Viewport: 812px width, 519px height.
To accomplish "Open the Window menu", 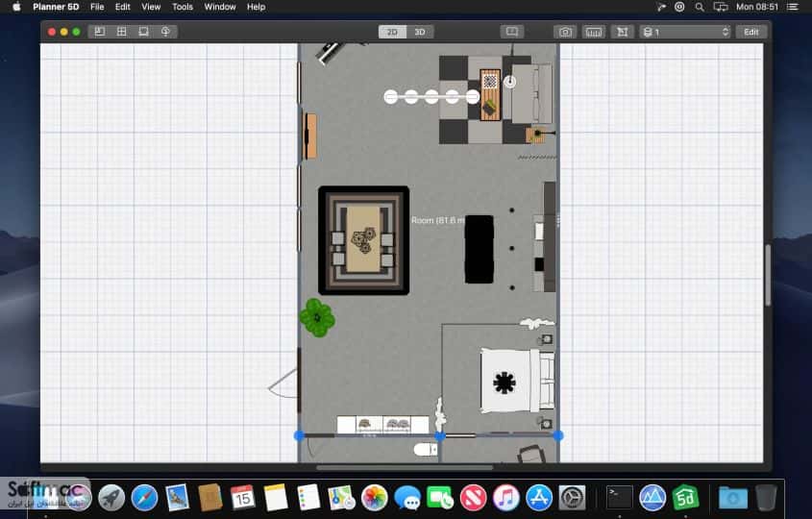I will pos(220,7).
